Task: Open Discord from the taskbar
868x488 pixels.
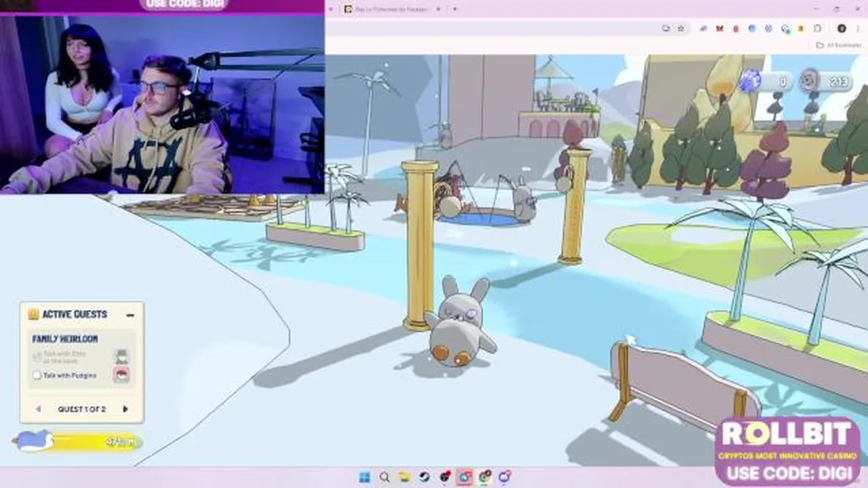Action: 505,477
